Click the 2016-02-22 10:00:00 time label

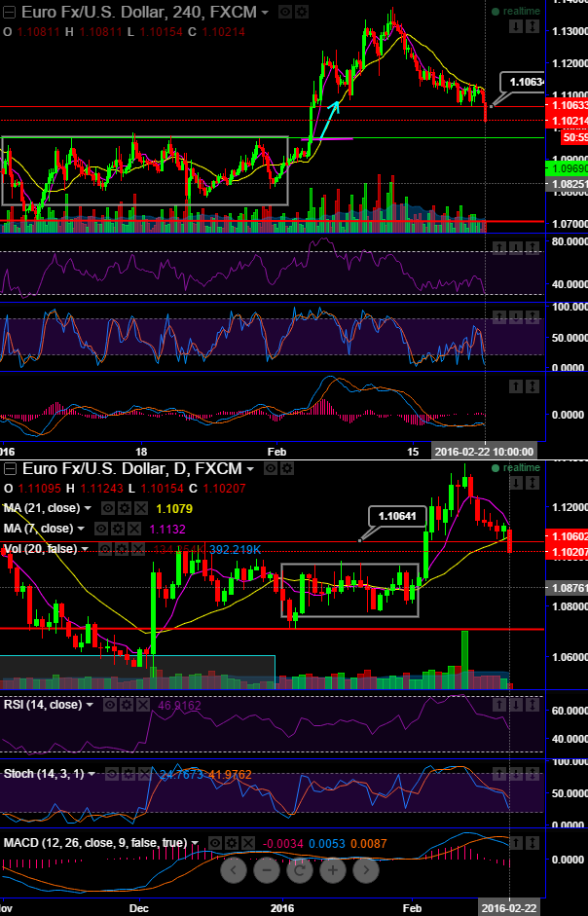(485, 452)
